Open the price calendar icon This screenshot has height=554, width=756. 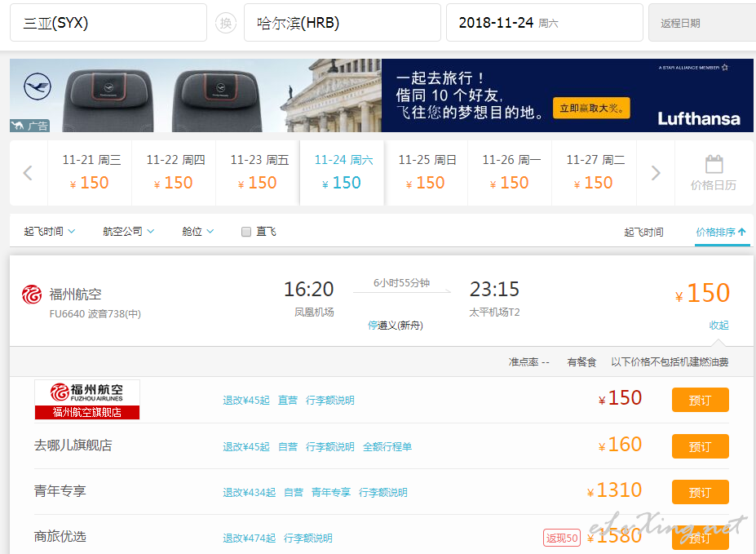point(714,164)
